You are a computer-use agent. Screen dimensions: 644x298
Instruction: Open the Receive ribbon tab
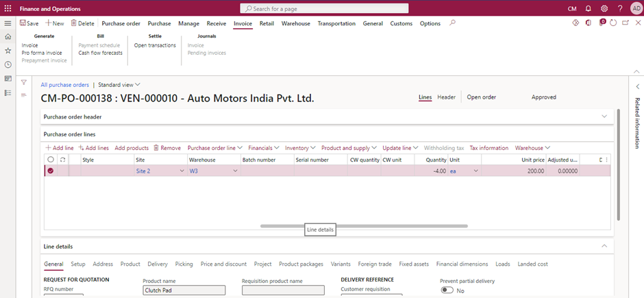[x=216, y=23]
